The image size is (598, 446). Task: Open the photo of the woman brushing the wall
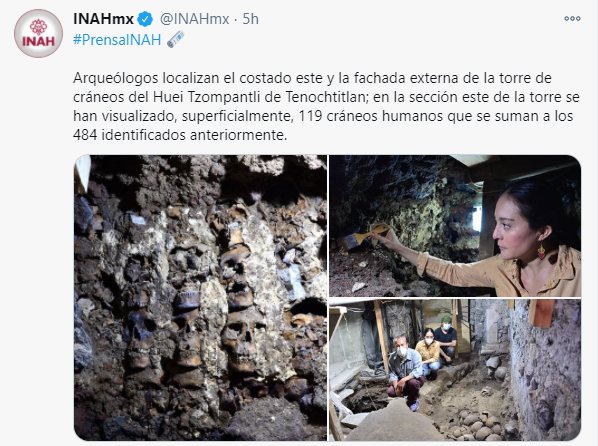tap(455, 226)
